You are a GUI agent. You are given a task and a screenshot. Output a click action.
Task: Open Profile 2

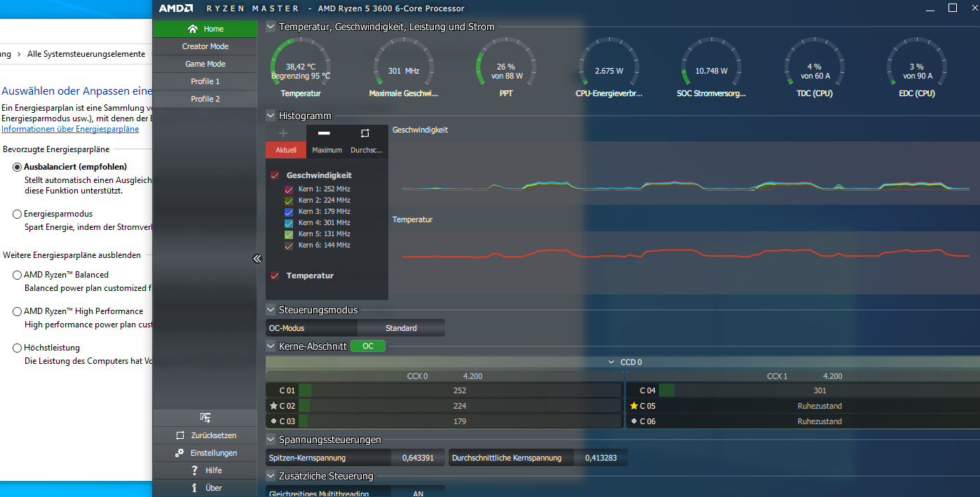point(205,99)
